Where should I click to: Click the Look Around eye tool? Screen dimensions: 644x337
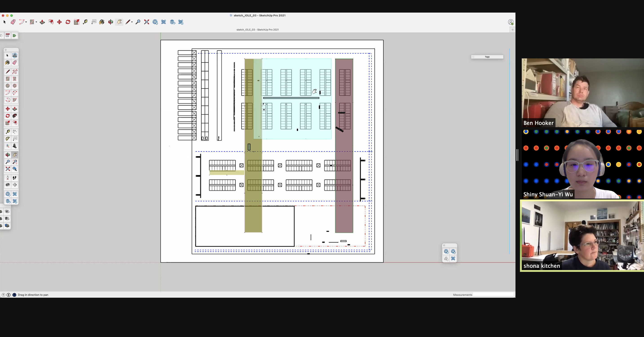coord(8,185)
